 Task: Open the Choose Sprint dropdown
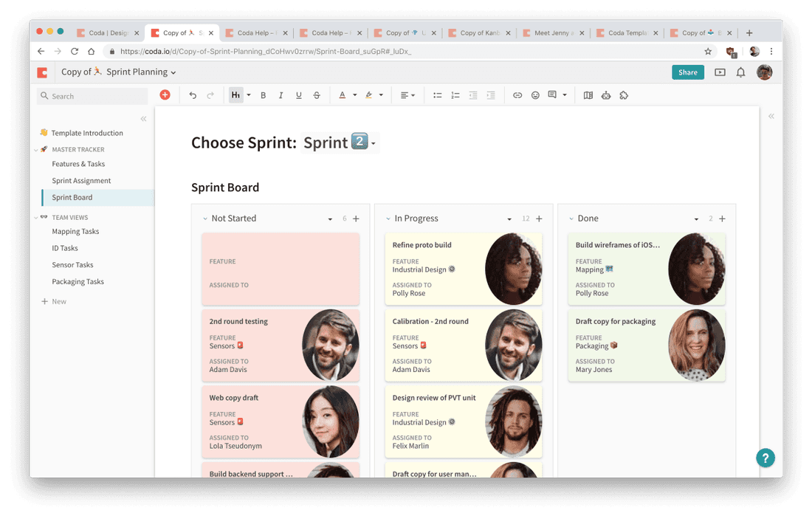(372, 142)
